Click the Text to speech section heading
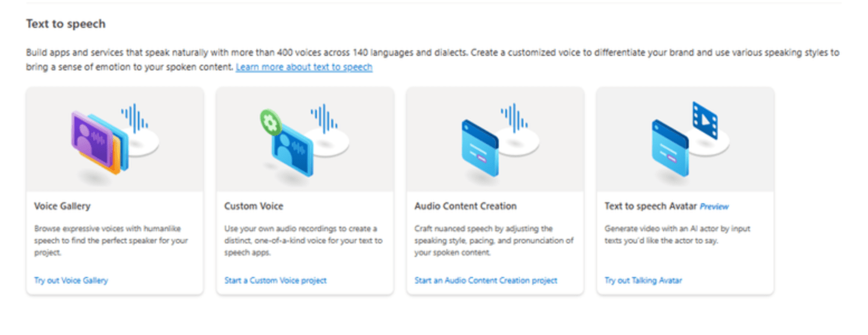The height and width of the screenshot is (335, 868). click(66, 24)
